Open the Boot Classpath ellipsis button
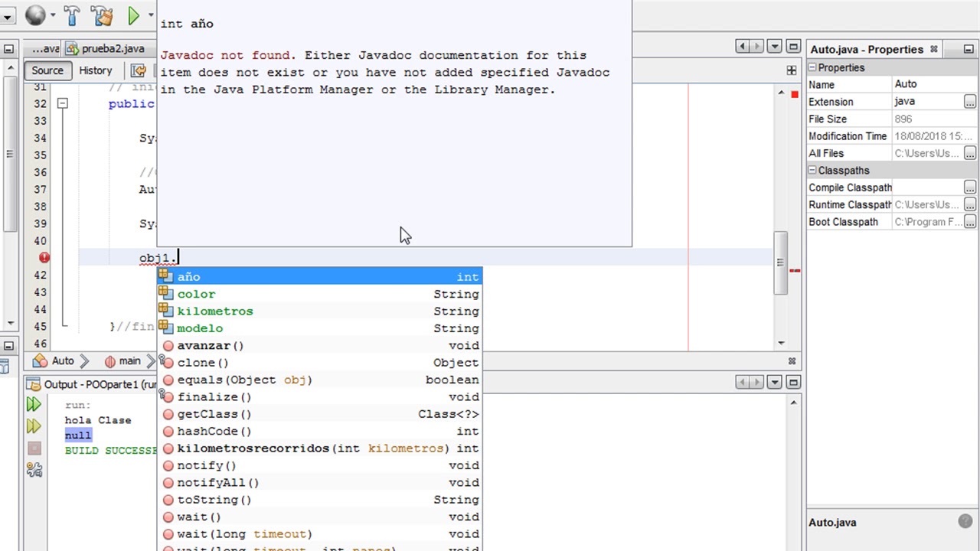The width and height of the screenshot is (980, 551). [x=970, y=222]
